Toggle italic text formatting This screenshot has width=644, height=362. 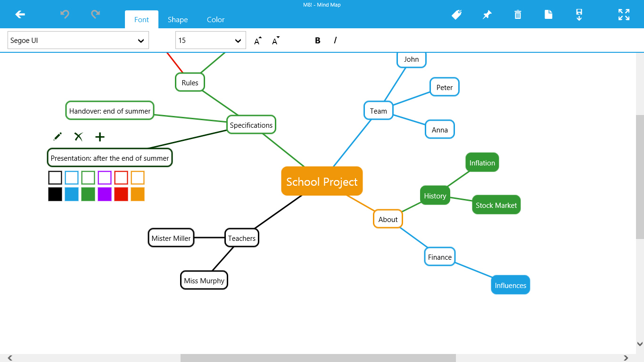(x=335, y=40)
